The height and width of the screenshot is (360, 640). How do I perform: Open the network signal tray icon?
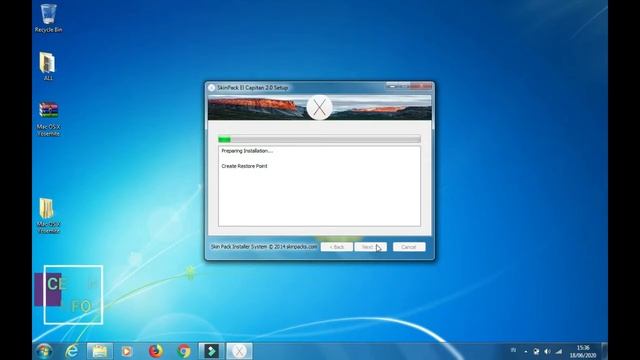tap(559, 351)
